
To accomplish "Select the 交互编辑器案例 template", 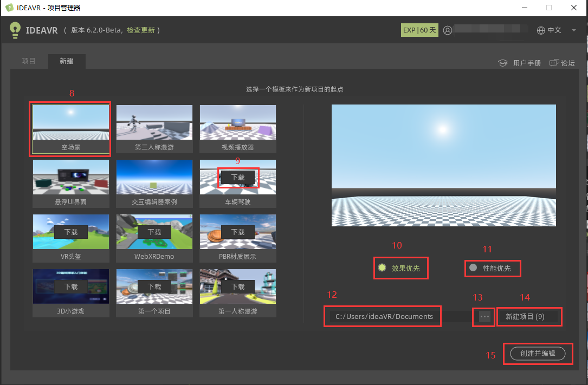I will 154,184.
